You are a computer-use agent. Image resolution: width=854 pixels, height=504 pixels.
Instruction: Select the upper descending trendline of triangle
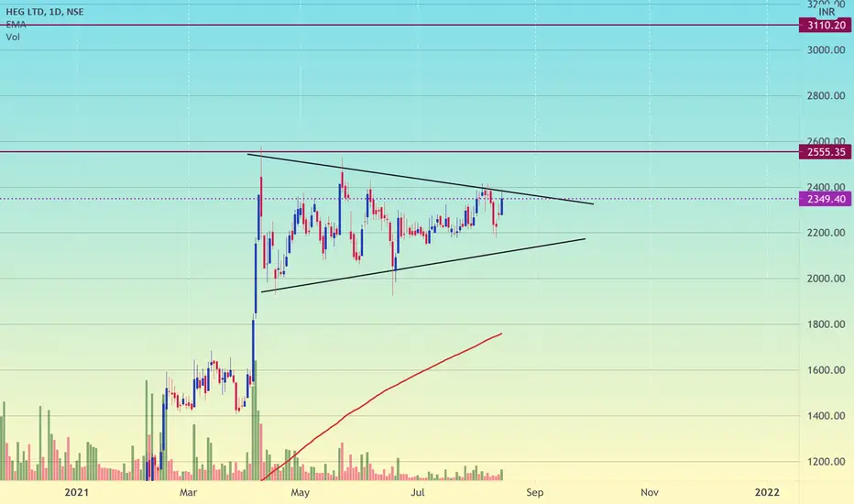[420, 180]
